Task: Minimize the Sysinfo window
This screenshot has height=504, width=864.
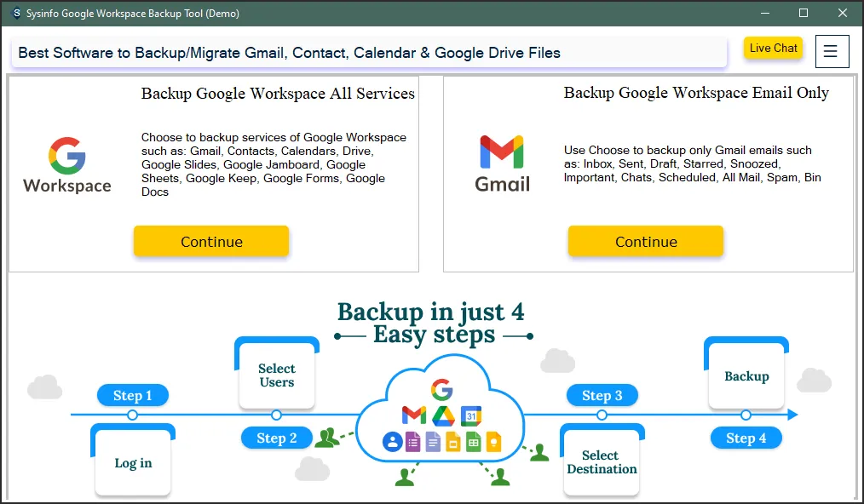Action: click(x=765, y=14)
